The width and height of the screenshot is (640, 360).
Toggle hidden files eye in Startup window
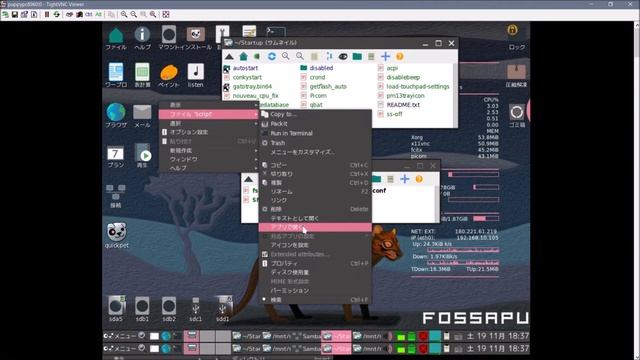point(343,56)
